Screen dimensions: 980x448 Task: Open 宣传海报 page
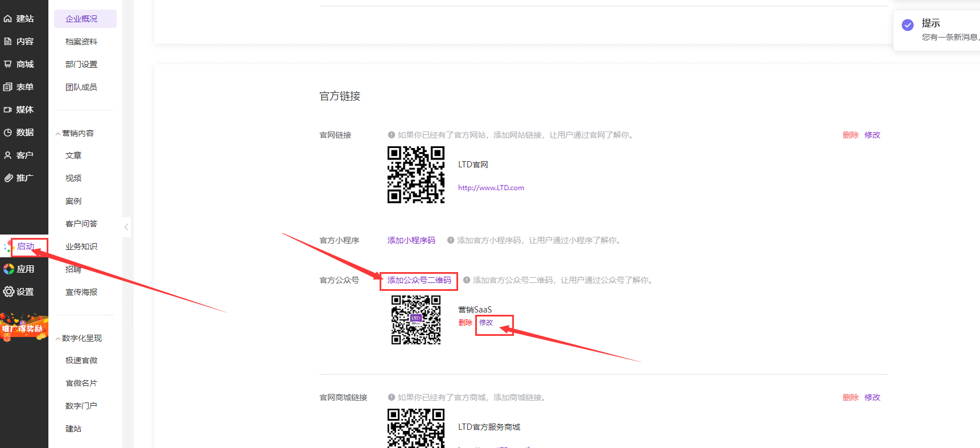coord(81,292)
